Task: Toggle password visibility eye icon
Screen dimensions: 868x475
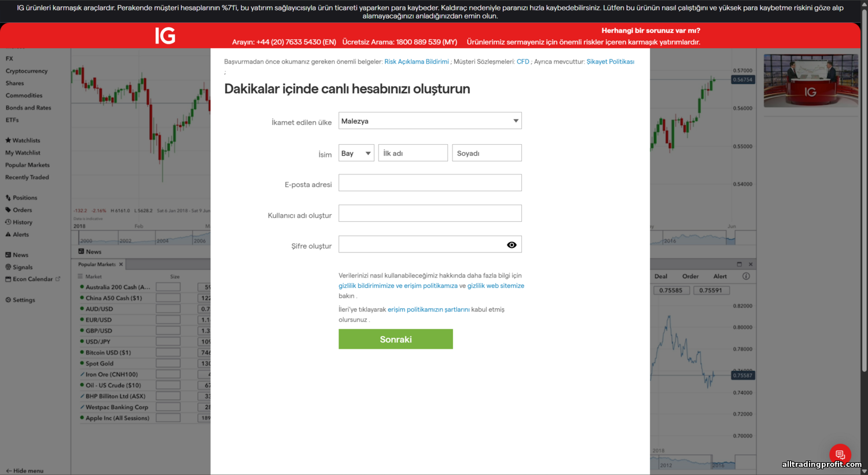Action: [512, 245]
